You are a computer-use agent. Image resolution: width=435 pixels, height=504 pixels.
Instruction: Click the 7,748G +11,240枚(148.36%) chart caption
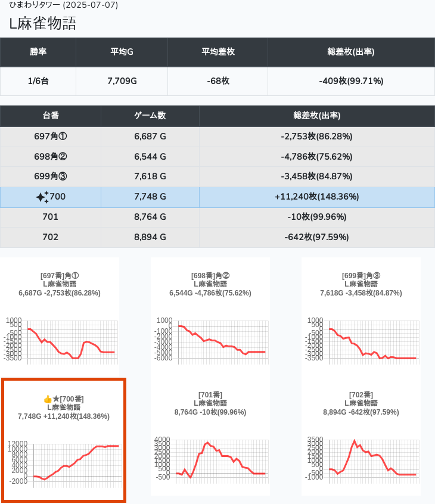point(64,416)
